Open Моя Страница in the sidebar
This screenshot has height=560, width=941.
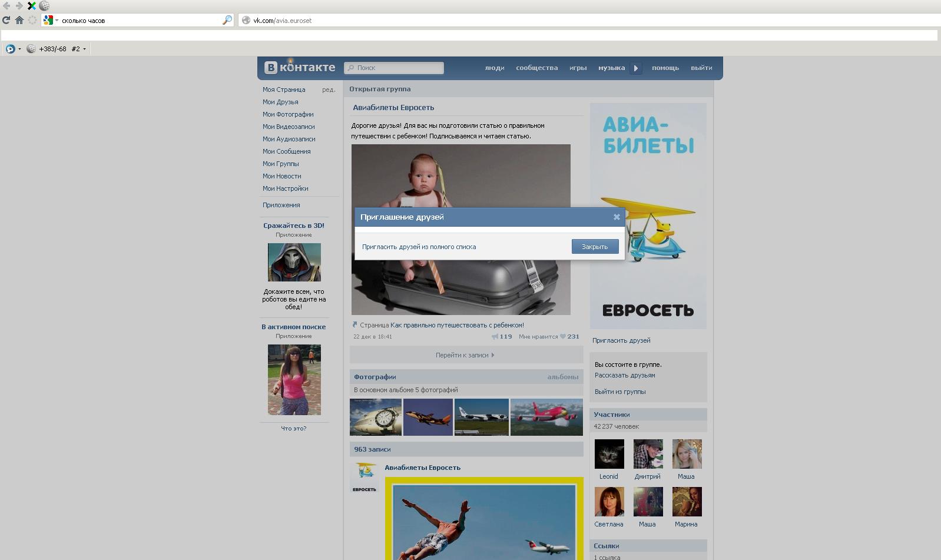(284, 90)
